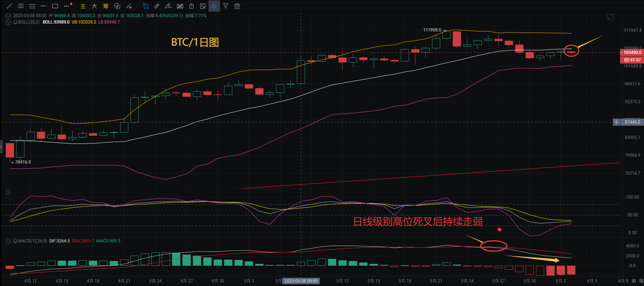The image size is (644, 286).
Task: Click the candlestick chart type icon
Action: [x=180, y=6]
